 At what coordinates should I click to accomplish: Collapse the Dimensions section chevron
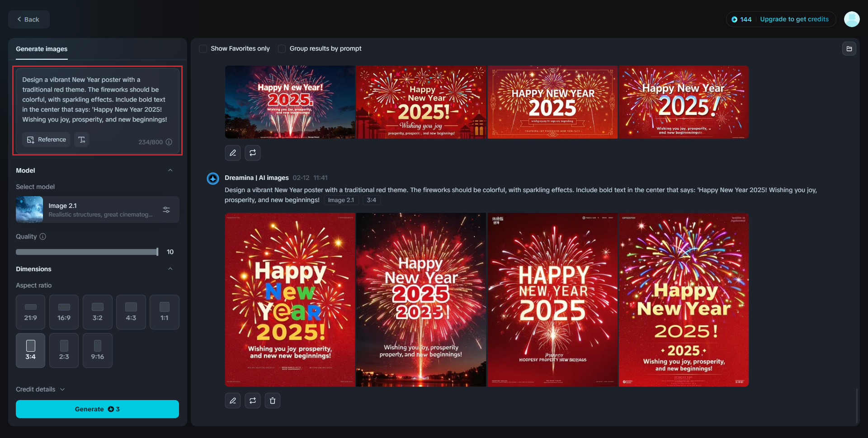tap(170, 269)
